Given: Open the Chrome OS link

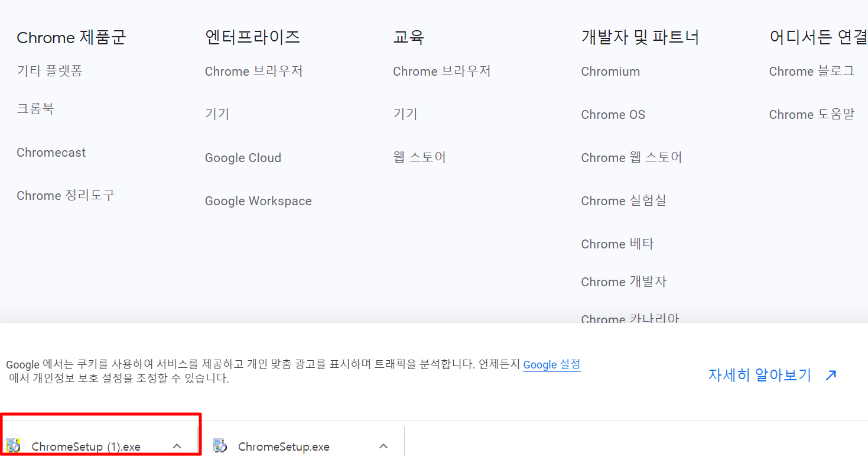Looking at the screenshot, I should click(613, 115).
